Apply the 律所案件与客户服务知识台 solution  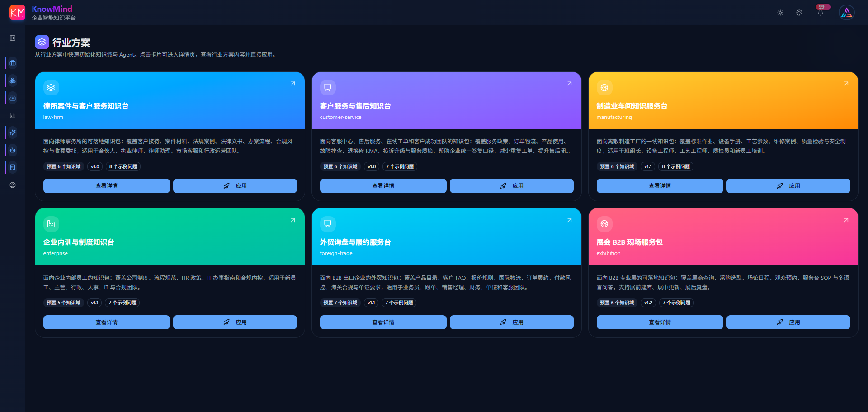click(x=235, y=186)
